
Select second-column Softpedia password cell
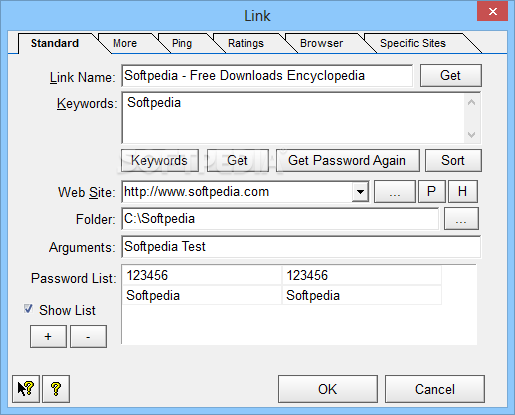click(x=362, y=295)
